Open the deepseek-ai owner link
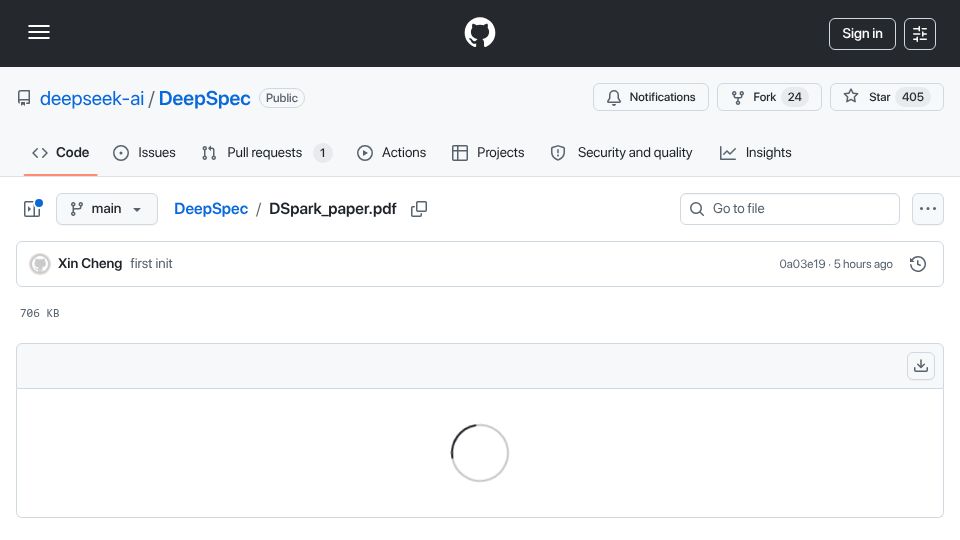 tap(92, 98)
